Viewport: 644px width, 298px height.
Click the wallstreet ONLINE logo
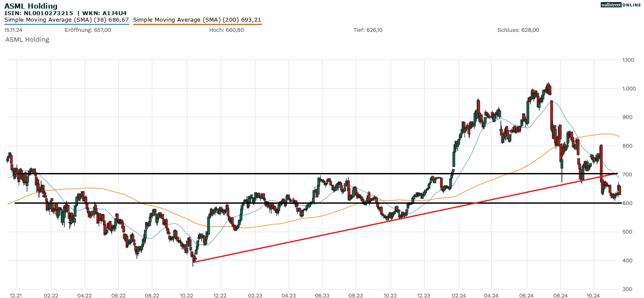click(x=621, y=5)
